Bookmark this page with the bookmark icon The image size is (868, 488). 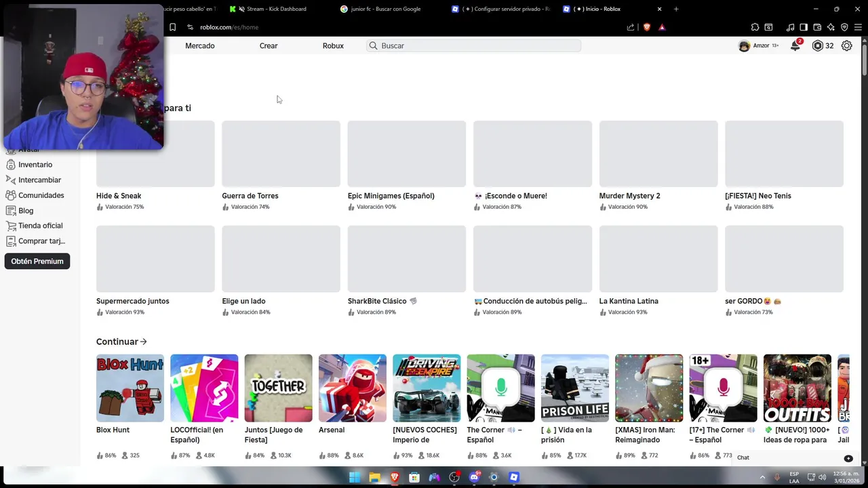(x=172, y=27)
